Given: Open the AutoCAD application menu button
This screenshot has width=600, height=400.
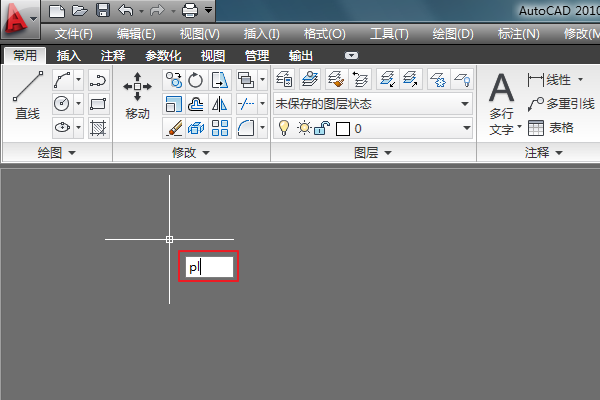Looking at the screenshot, I should tap(20, 19).
